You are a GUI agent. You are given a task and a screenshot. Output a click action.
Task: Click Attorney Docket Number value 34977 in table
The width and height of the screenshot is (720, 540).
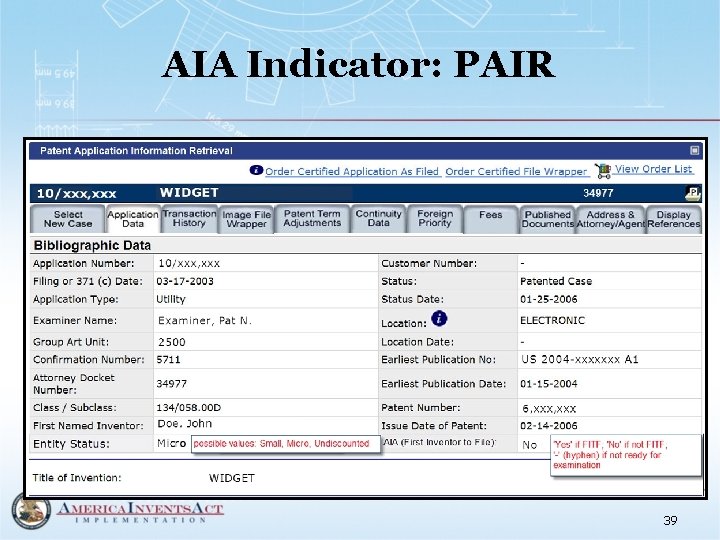172,384
